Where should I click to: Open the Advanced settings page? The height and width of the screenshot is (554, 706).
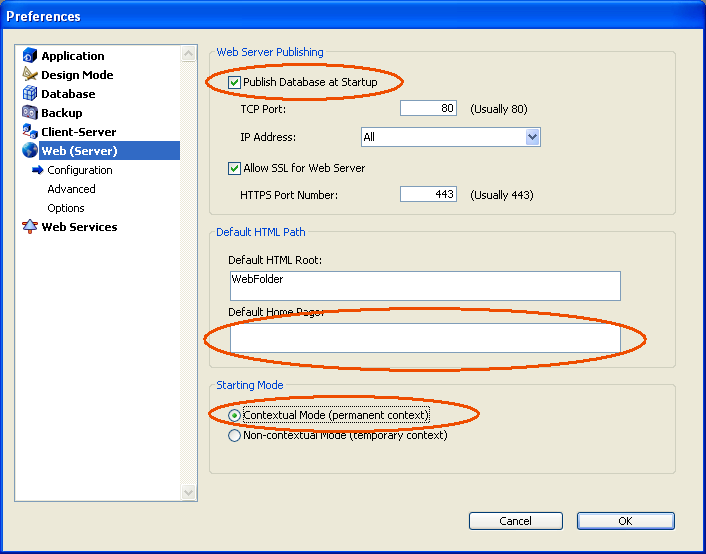point(71,189)
